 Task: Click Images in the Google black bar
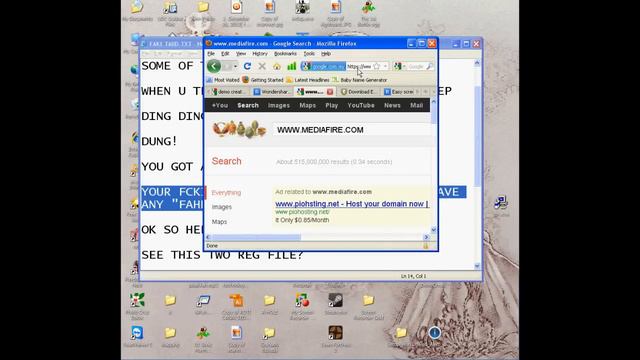click(x=279, y=105)
